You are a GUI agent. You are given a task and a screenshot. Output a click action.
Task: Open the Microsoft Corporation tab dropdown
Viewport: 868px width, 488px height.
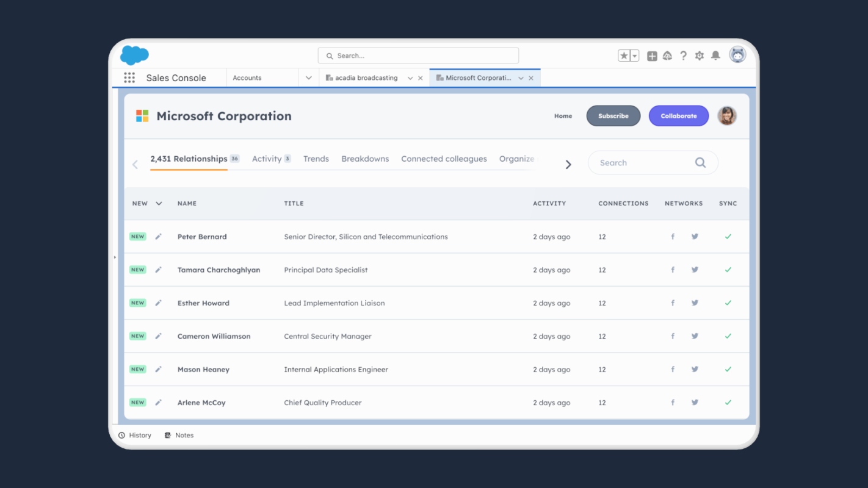[x=521, y=78]
